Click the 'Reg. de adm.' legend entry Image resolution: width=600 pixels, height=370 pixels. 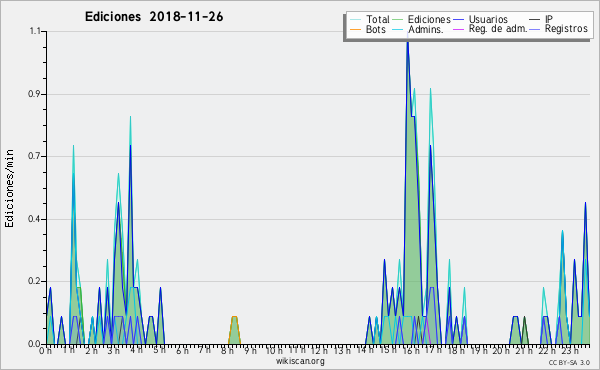(x=490, y=29)
